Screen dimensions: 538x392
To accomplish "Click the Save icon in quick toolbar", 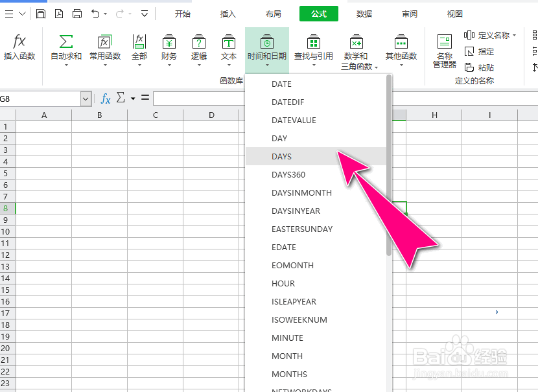I will 41,14.
